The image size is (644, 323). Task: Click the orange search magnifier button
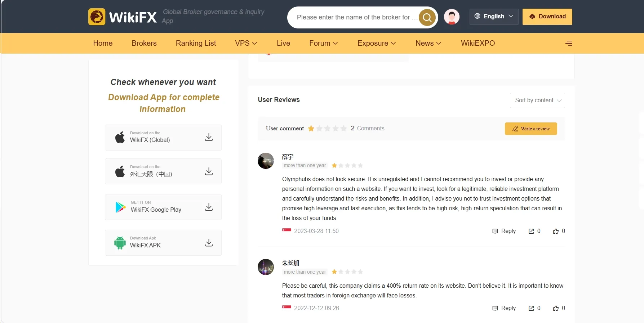click(x=427, y=17)
